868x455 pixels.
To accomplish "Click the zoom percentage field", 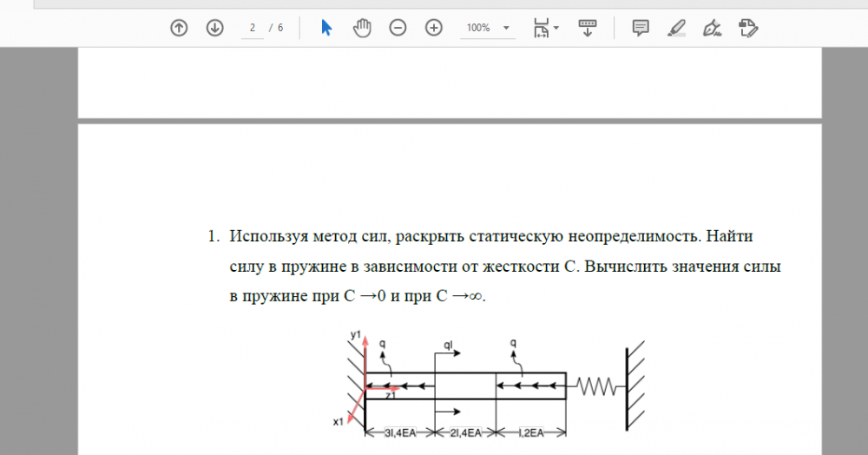I will pyautogui.click(x=478, y=28).
